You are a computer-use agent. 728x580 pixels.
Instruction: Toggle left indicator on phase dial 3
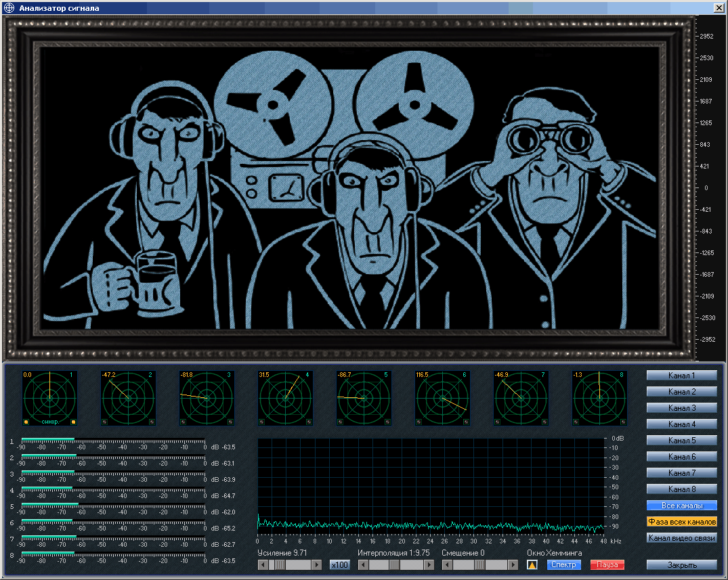(184, 422)
